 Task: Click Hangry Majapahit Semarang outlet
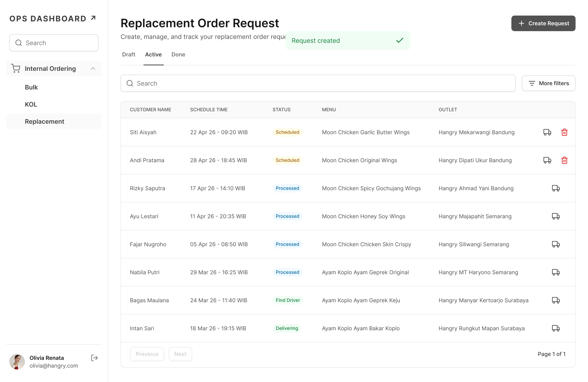coord(475,216)
